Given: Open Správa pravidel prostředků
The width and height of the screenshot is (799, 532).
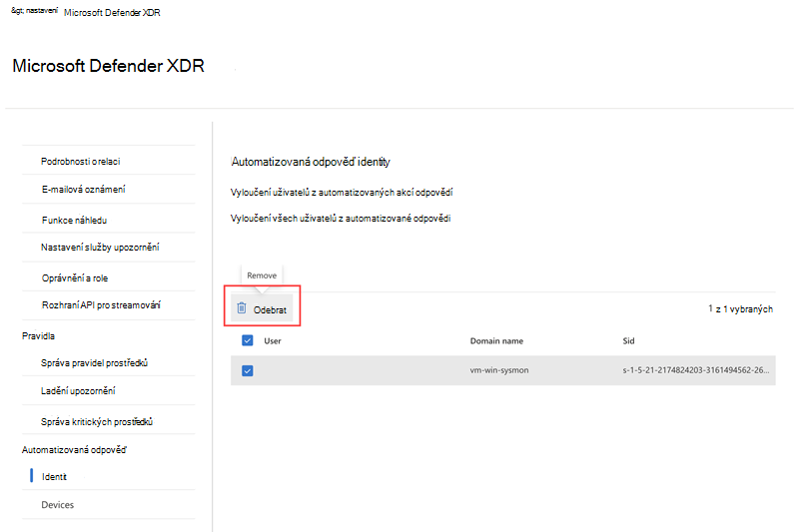Looking at the screenshot, I should [x=94, y=363].
